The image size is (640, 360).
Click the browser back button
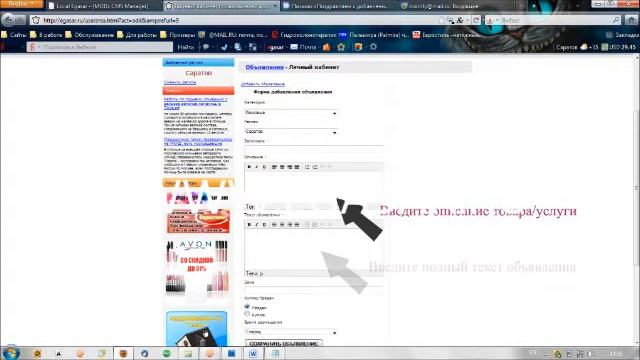[9, 20]
